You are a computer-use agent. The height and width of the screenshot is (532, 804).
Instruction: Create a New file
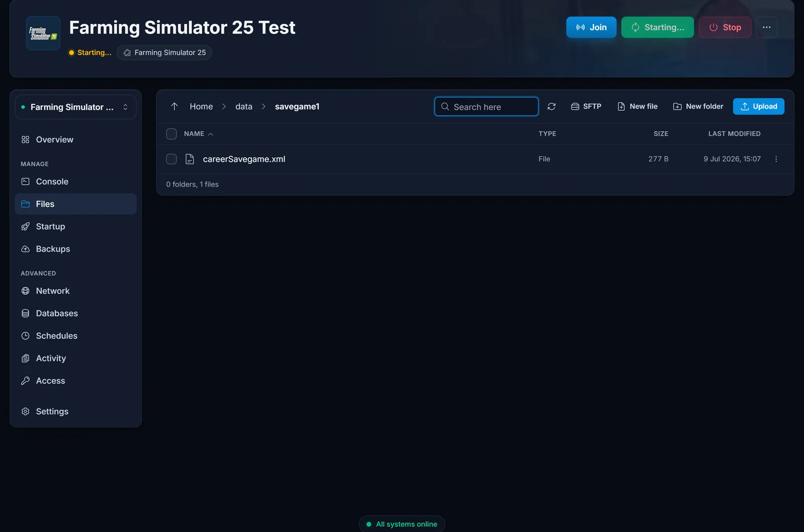[x=637, y=107]
